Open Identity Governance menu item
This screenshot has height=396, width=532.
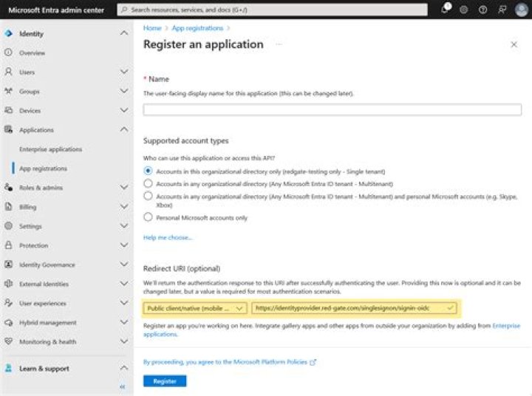47,264
